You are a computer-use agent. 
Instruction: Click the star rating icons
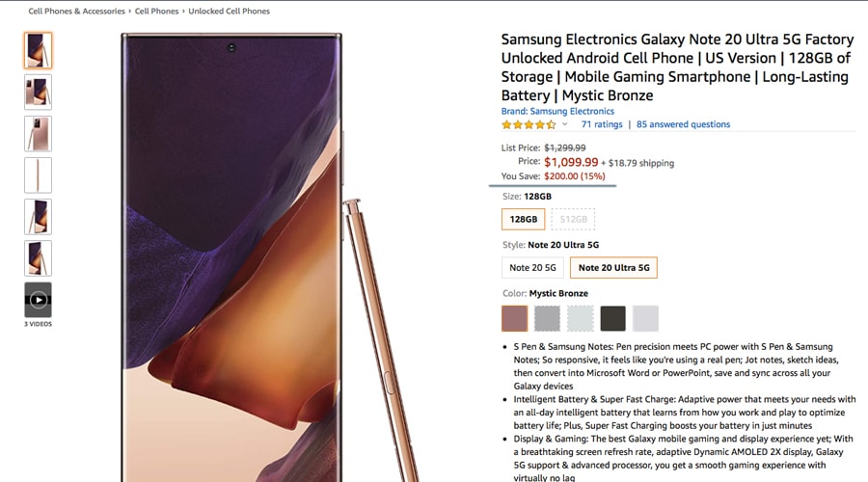[x=528, y=124]
